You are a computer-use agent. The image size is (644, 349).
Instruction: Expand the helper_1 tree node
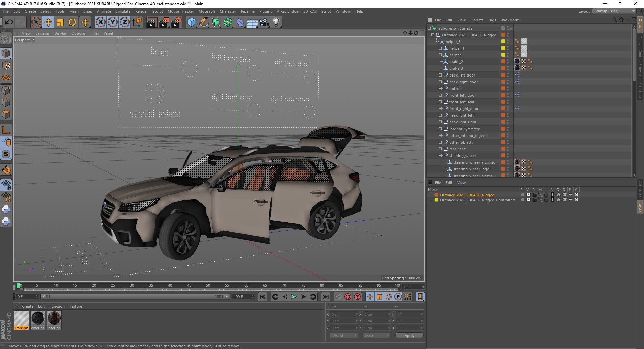440,48
